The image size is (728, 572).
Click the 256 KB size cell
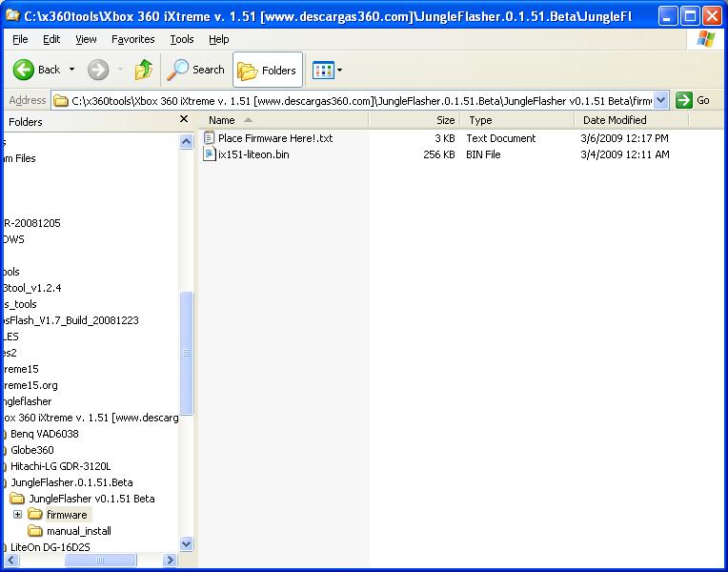pos(438,154)
